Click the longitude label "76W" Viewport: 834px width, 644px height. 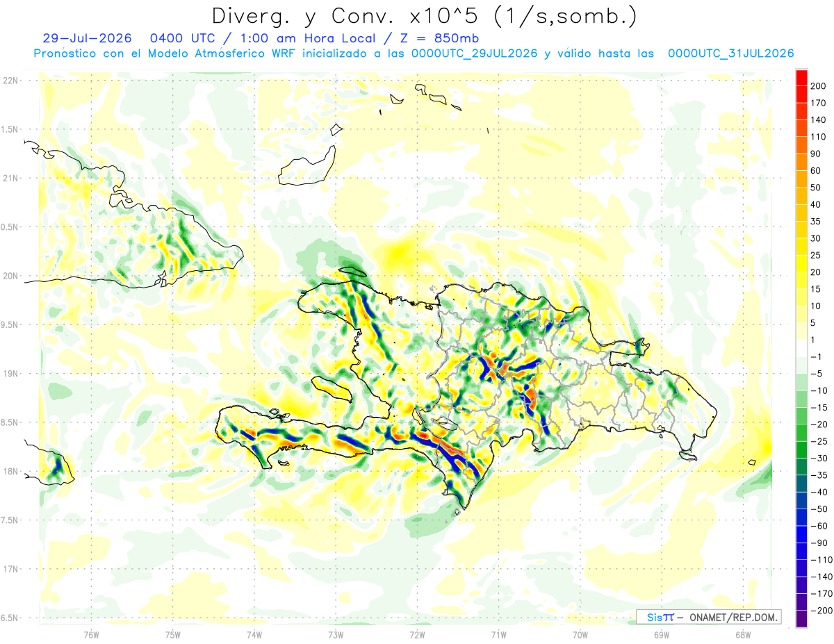click(x=91, y=634)
